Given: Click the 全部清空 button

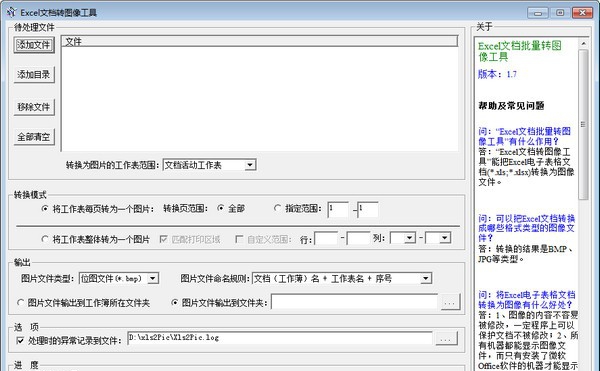Looking at the screenshot, I should (34, 137).
